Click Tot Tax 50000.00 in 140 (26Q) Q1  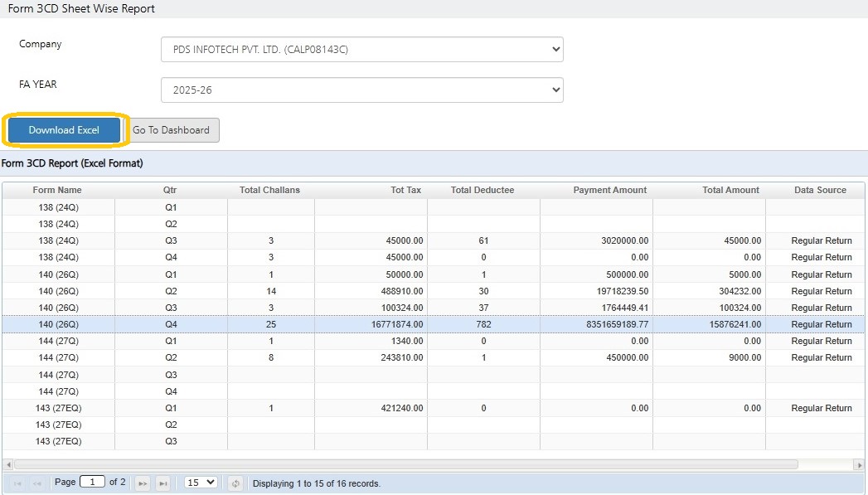pos(405,274)
